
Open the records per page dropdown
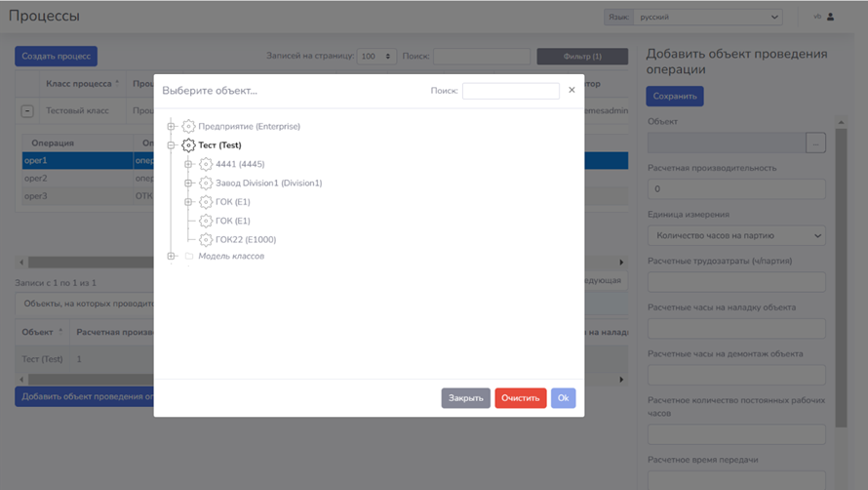[x=376, y=56]
